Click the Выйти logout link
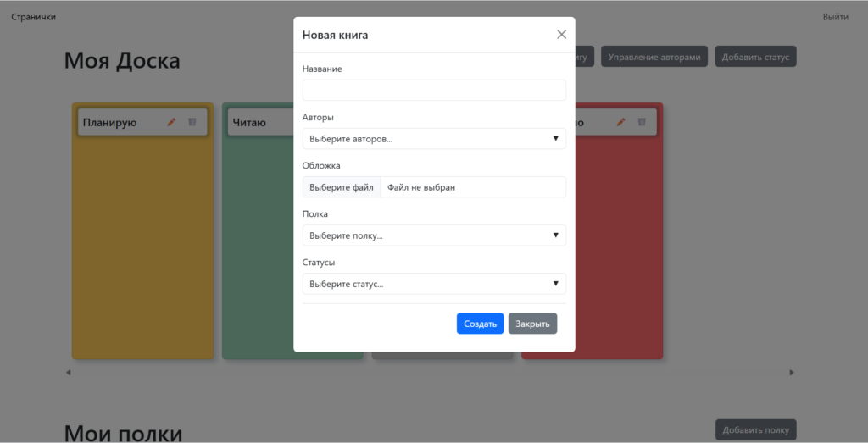This screenshot has width=868, height=443. (835, 17)
